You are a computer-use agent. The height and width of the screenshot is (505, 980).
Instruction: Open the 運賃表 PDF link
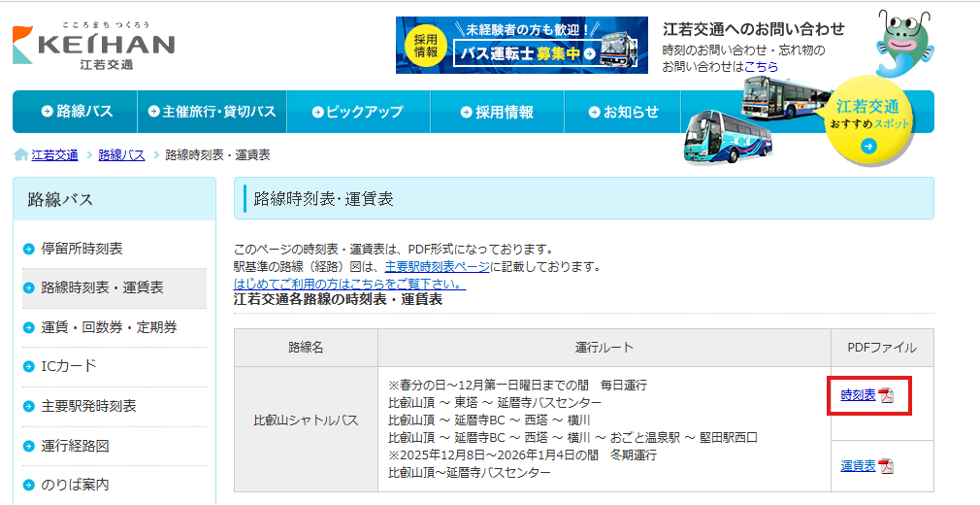pyautogui.click(x=858, y=466)
